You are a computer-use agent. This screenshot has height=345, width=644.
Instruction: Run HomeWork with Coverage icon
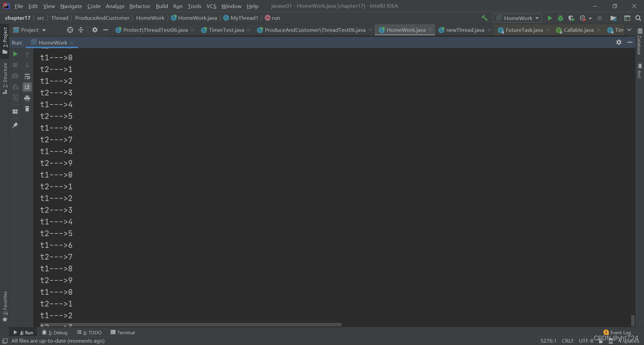tap(572, 18)
